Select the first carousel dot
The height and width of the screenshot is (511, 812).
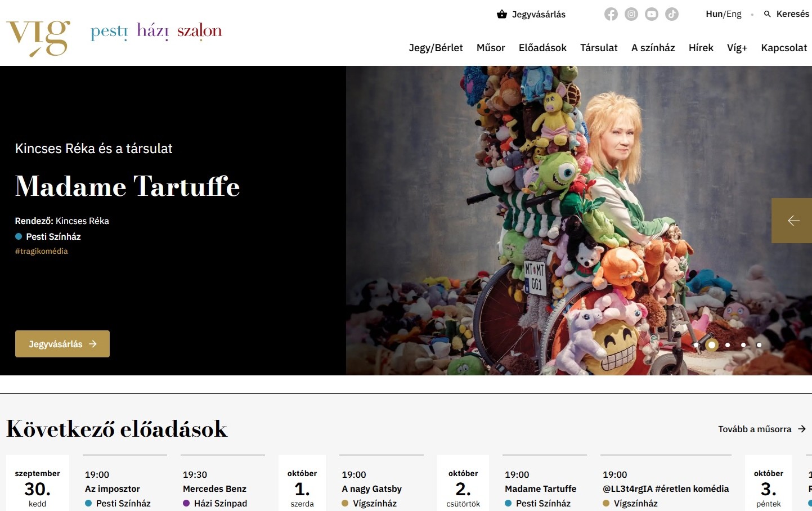696,345
